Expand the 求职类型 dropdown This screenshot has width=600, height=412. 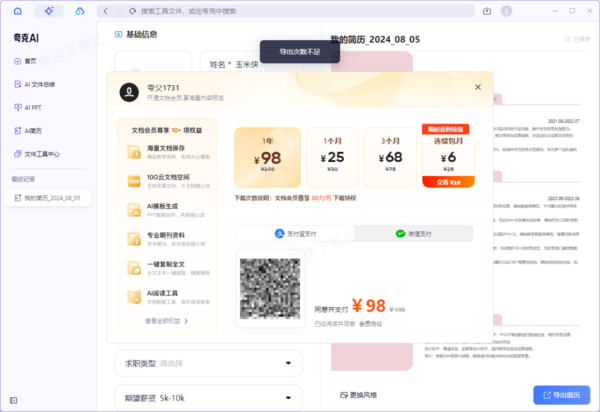pyautogui.click(x=209, y=363)
